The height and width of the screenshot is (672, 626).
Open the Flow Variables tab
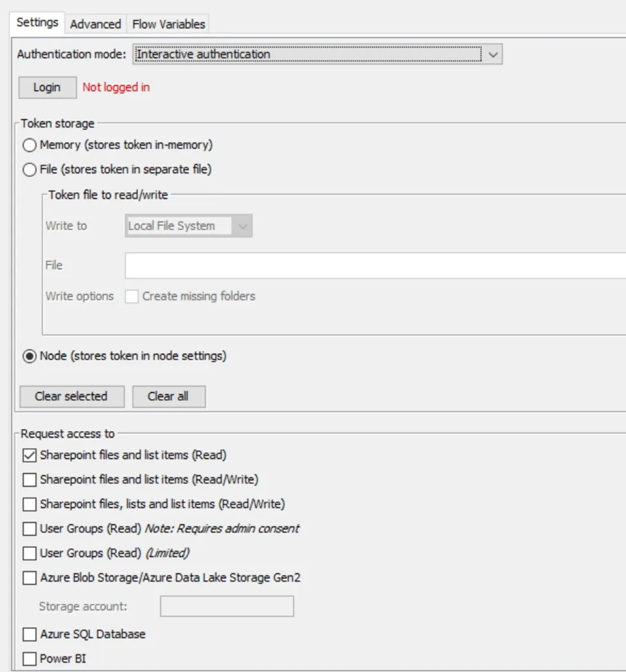click(x=168, y=24)
